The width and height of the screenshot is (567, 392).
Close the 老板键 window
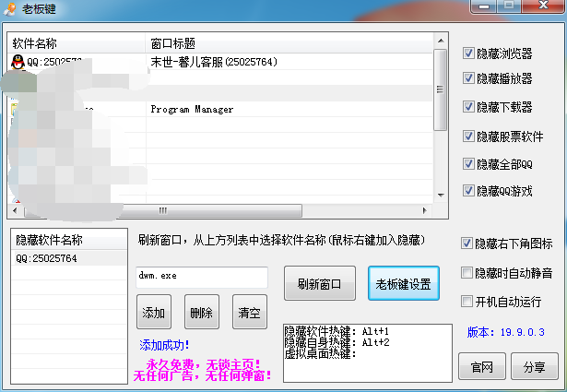pos(543,6)
